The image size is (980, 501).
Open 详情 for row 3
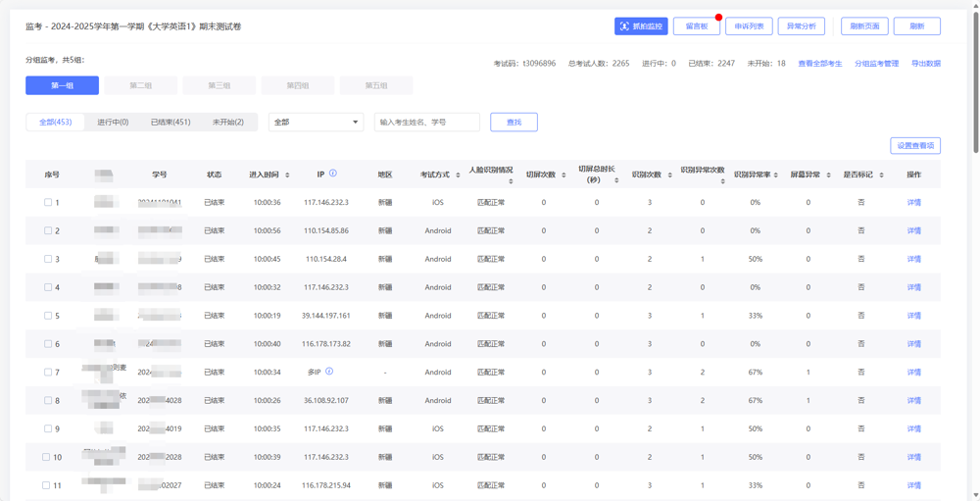pos(913,259)
